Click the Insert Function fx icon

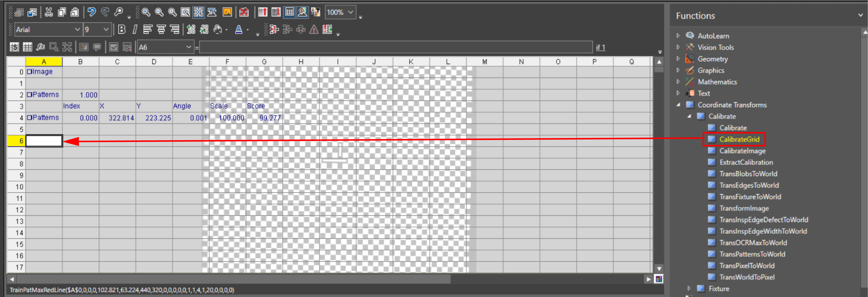(x=40, y=47)
